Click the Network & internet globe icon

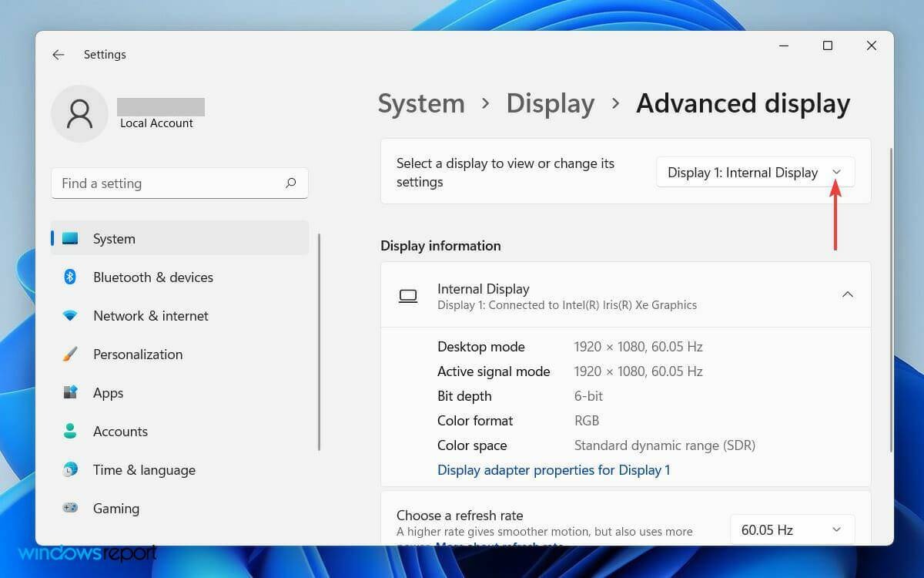pyautogui.click(x=70, y=316)
